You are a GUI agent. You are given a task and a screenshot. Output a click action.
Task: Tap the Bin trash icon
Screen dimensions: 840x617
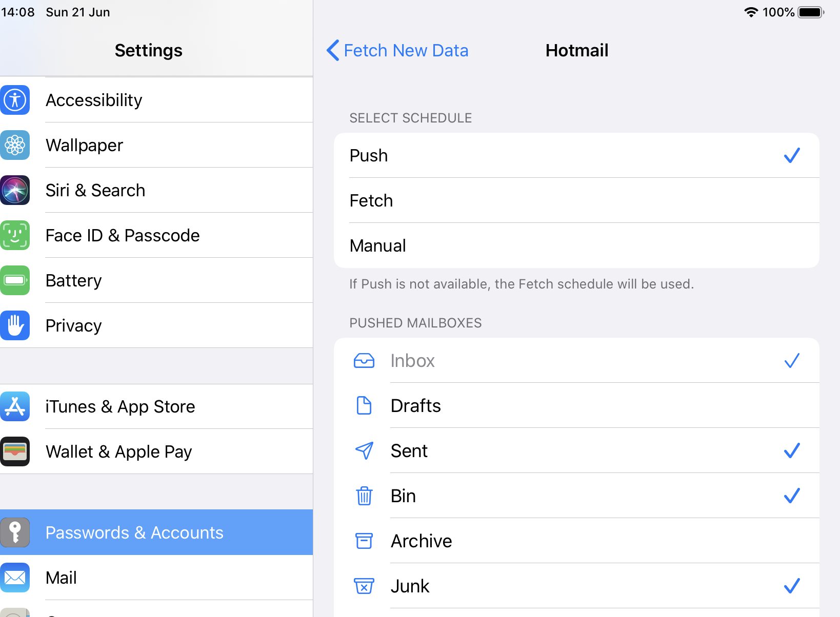pos(364,496)
